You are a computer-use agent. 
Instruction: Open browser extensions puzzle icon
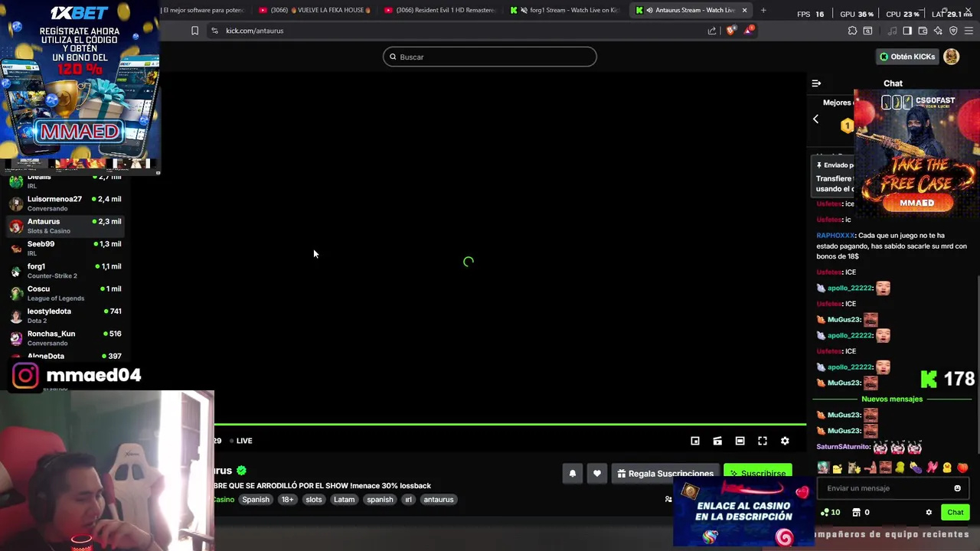[x=852, y=31]
